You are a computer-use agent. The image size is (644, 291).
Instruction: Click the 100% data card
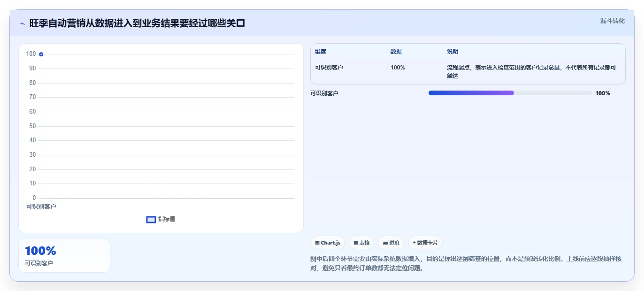(x=64, y=255)
